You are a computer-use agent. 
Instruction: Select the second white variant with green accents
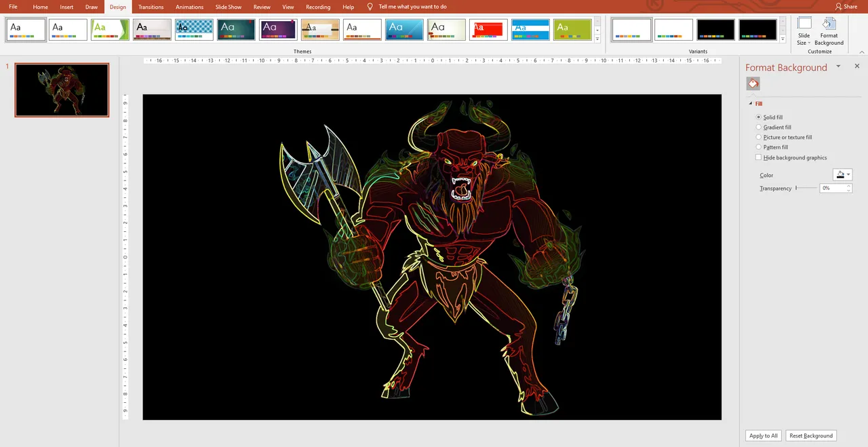673,29
